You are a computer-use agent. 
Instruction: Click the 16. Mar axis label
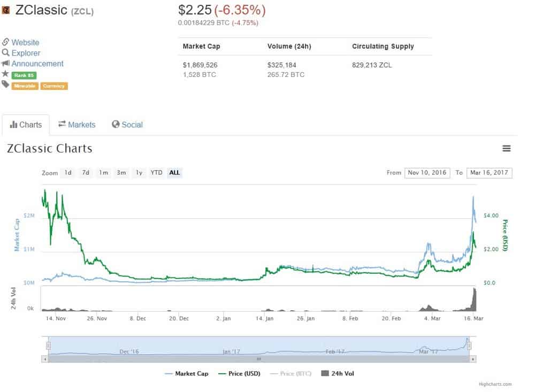point(473,318)
